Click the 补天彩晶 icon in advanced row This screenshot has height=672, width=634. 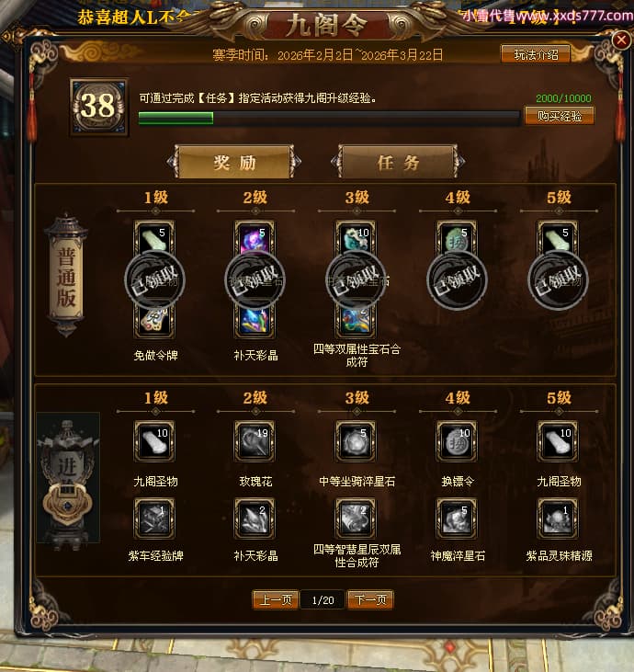255,518
